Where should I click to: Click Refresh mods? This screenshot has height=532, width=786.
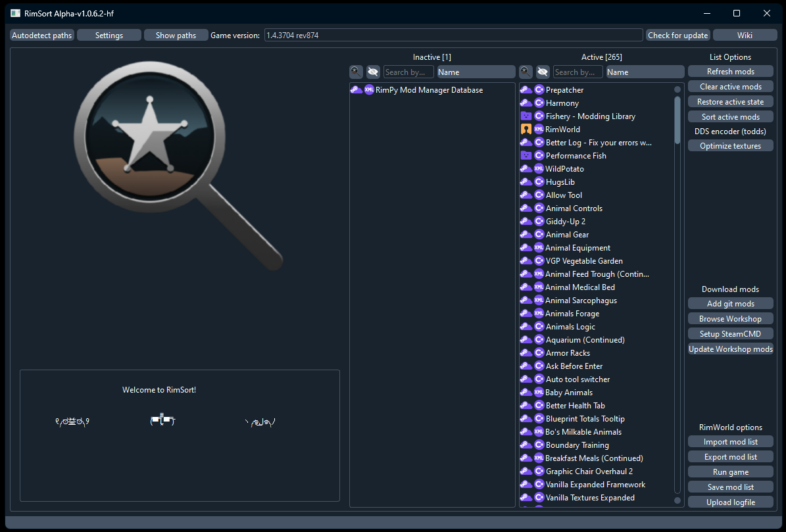point(730,72)
